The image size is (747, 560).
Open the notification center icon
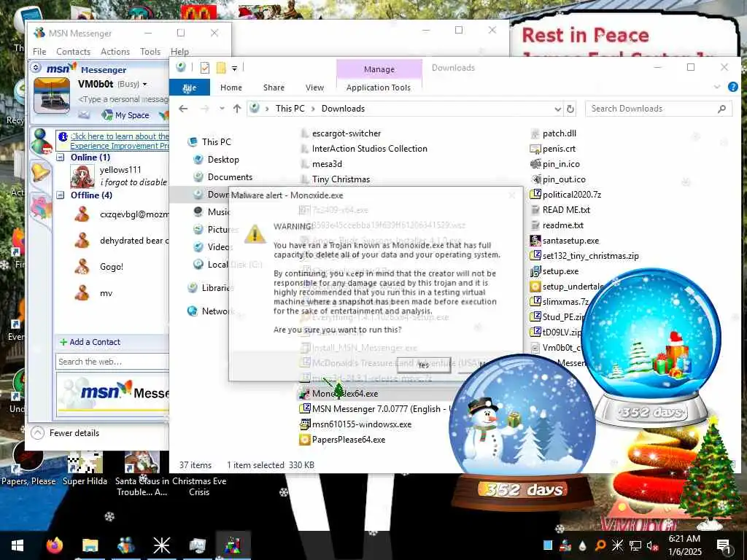click(724, 545)
